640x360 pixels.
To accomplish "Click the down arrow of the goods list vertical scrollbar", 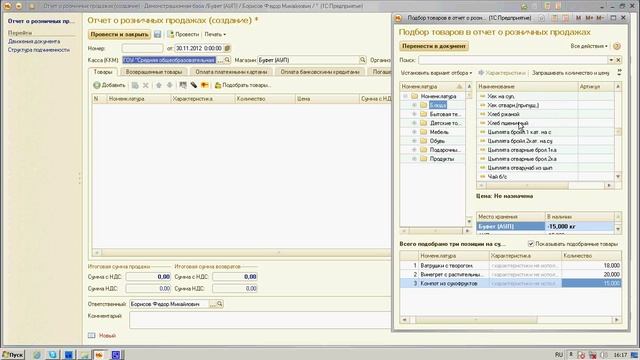I will tap(618, 176).
